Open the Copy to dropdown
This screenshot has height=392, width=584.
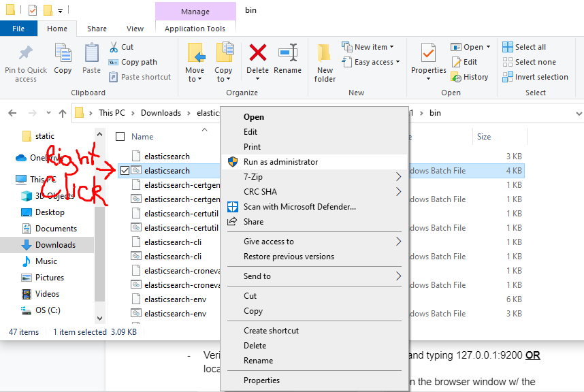coord(223,74)
